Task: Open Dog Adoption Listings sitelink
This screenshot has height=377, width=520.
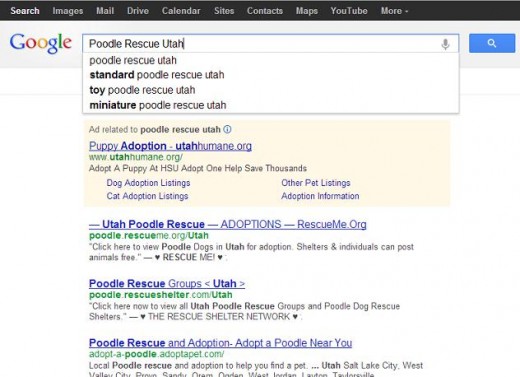Action: [x=148, y=183]
